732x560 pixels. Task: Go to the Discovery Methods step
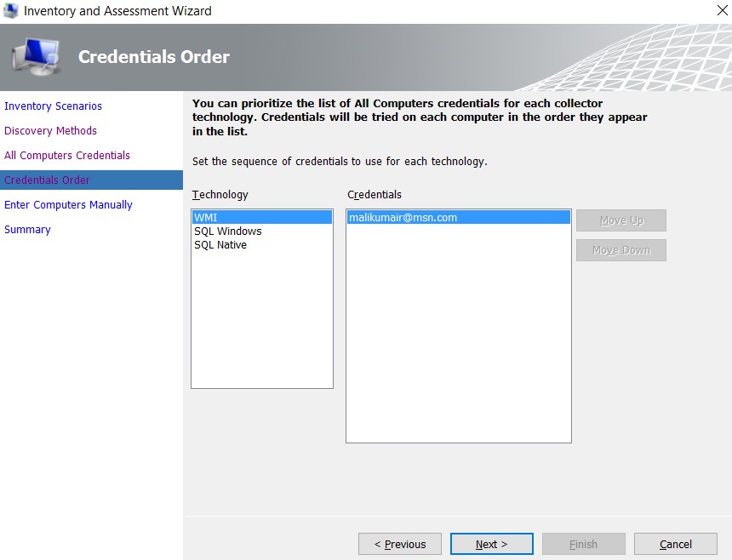[x=50, y=131]
